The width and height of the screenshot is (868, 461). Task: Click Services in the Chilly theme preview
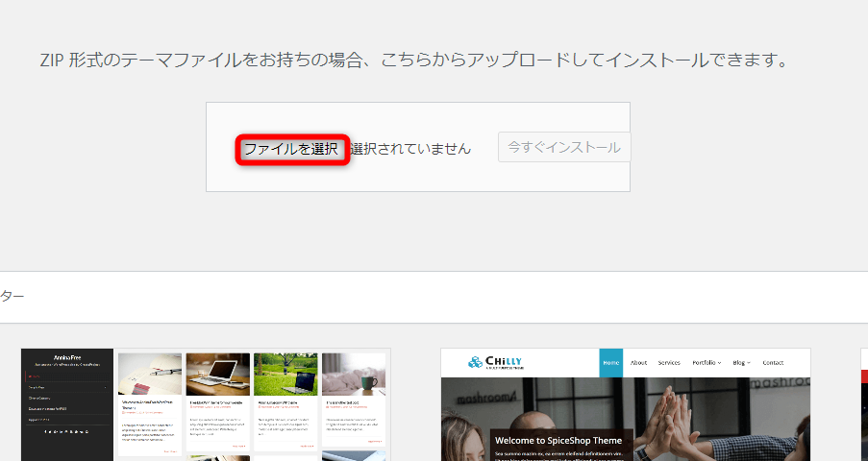point(669,363)
